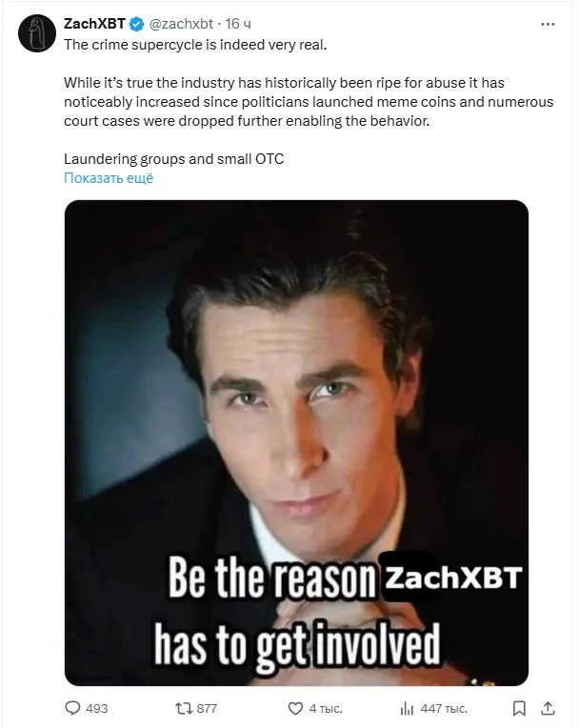Open the view analytics bar chart icon

(407, 709)
